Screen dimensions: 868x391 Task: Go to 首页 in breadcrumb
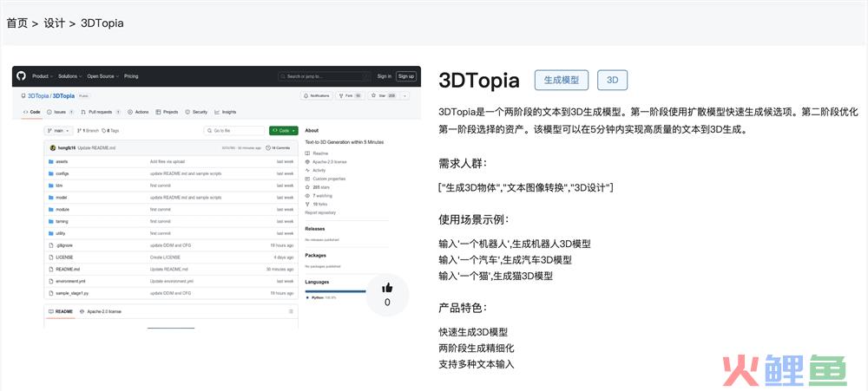click(17, 23)
